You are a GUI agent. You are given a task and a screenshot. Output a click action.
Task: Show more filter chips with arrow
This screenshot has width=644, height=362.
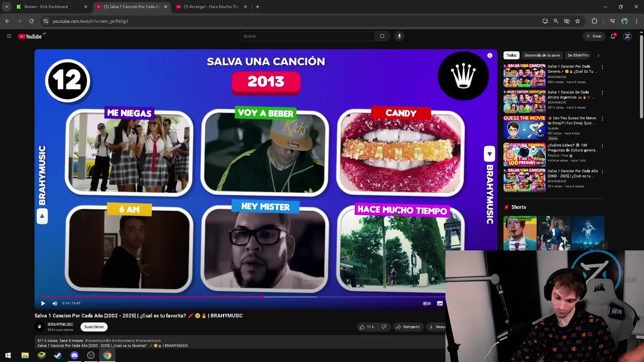point(598,55)
